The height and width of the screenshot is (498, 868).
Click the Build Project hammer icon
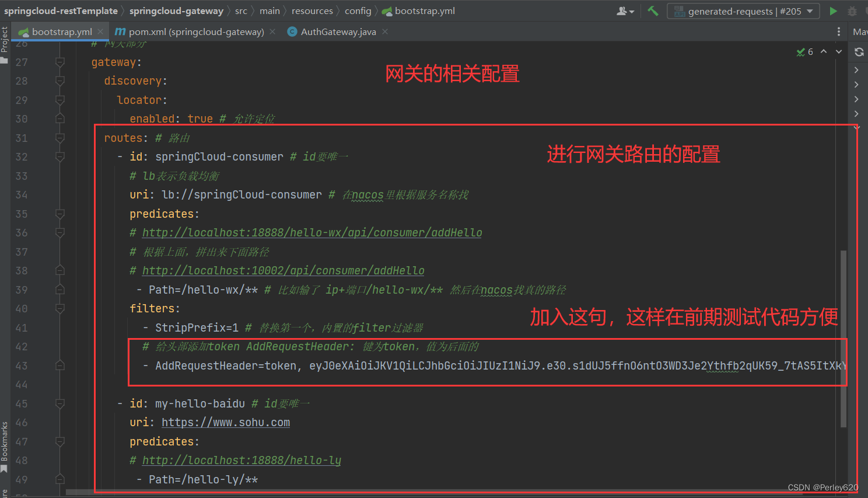pos(653,11)
